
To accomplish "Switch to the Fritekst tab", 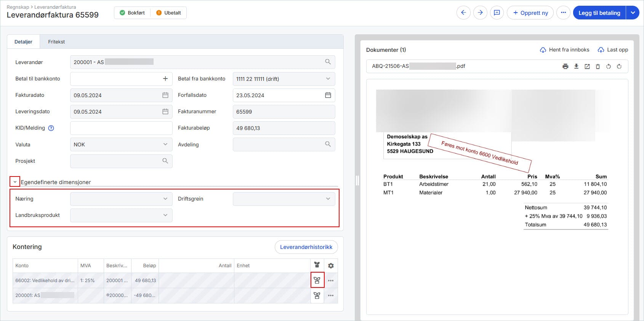I will [56, 42].
